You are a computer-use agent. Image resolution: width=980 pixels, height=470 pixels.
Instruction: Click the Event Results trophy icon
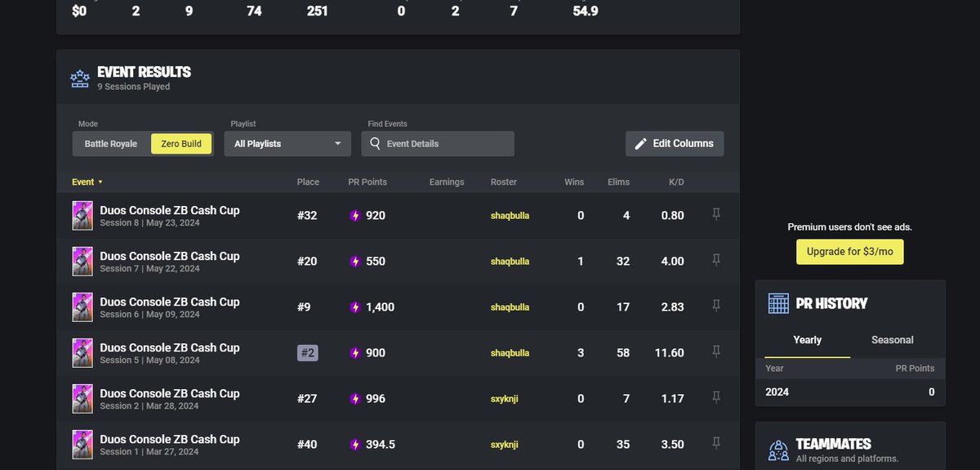[x=80, y=78]
